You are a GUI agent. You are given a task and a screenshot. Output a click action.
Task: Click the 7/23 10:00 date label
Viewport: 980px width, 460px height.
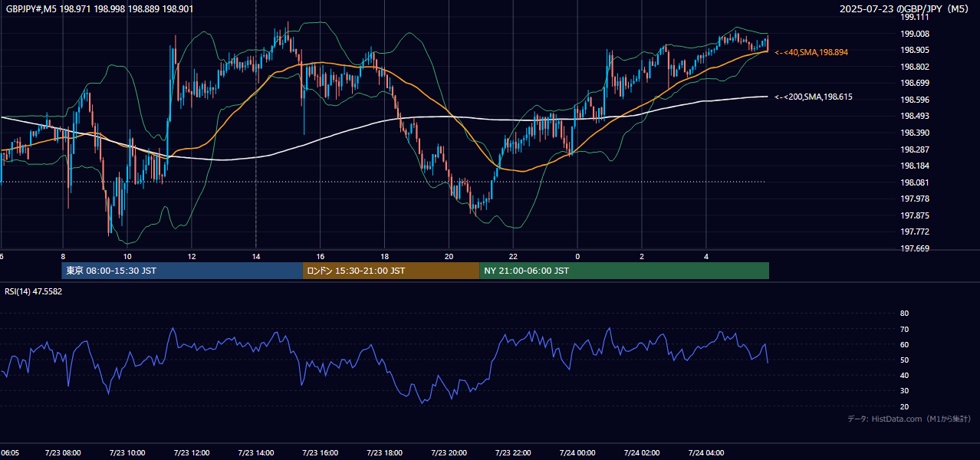pyautogui.click(x=127, y=452)
